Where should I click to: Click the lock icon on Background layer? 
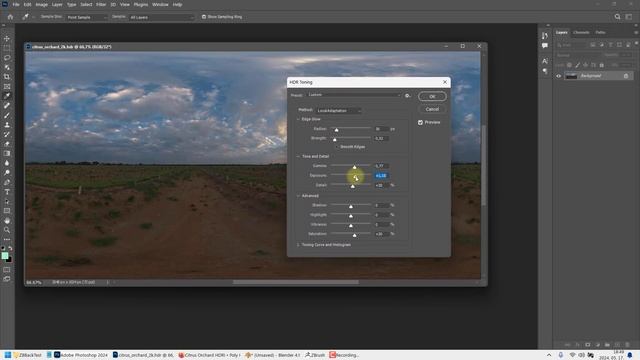pos(626,76)
